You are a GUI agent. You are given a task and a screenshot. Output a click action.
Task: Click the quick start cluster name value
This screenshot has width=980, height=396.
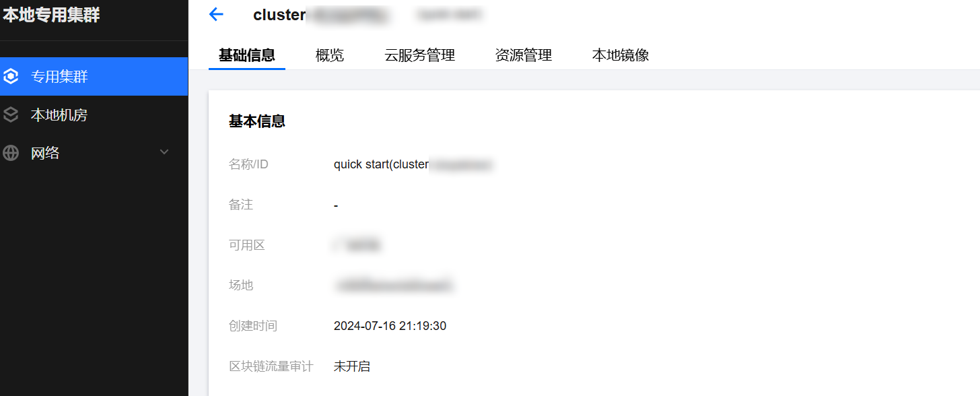(414, 164)
